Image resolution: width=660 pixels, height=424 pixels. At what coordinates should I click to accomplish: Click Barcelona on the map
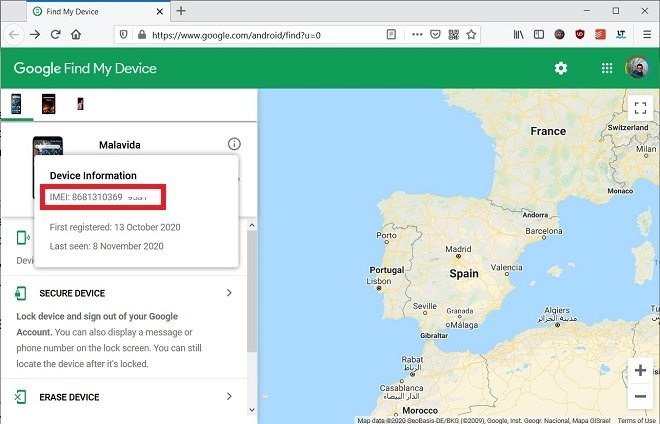544,231
